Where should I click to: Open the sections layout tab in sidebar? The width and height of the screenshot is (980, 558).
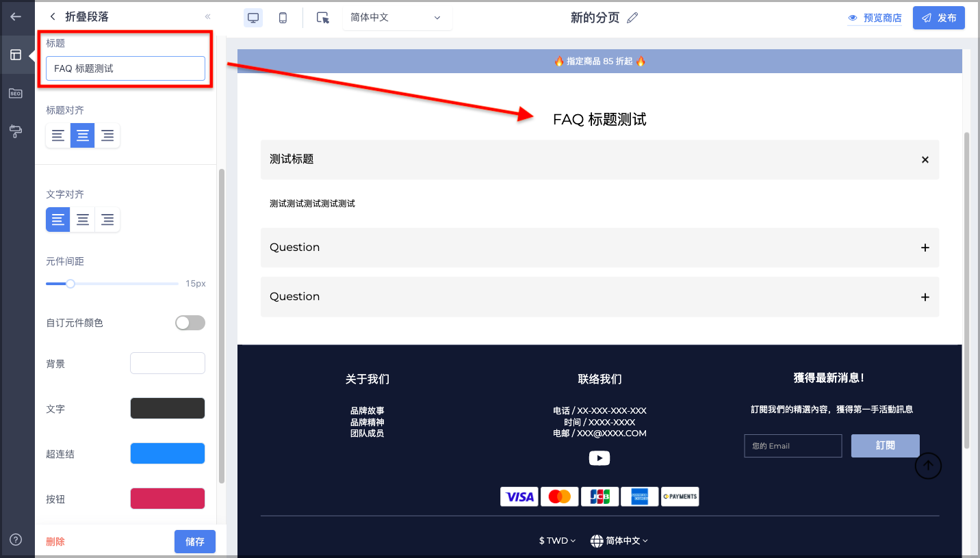pyautogui.click(x=16, y=55)
